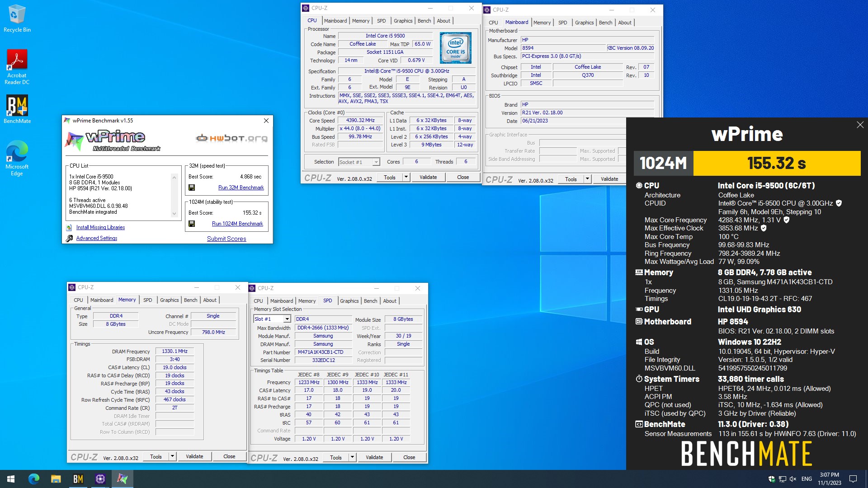Run 1024M Benchmark link
This screenshot has width=868, height=488.
(237, 224)
